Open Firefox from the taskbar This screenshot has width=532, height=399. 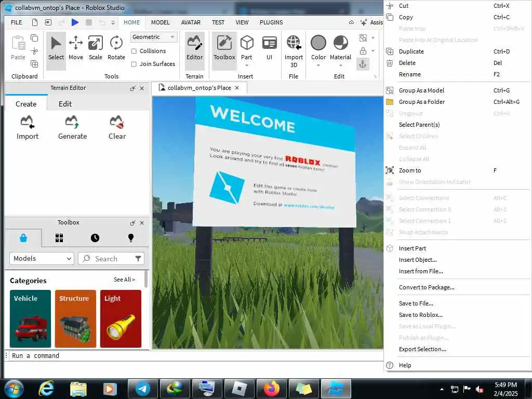(272, 389)
